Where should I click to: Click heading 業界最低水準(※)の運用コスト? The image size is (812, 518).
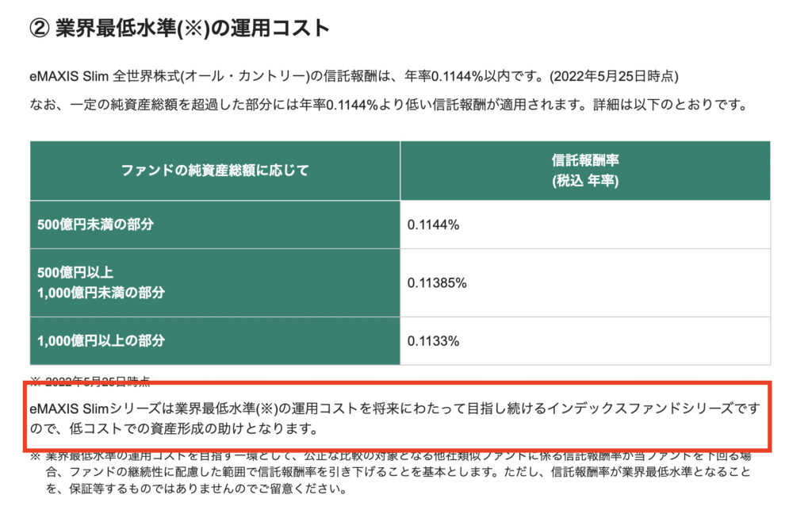point(193,29)
